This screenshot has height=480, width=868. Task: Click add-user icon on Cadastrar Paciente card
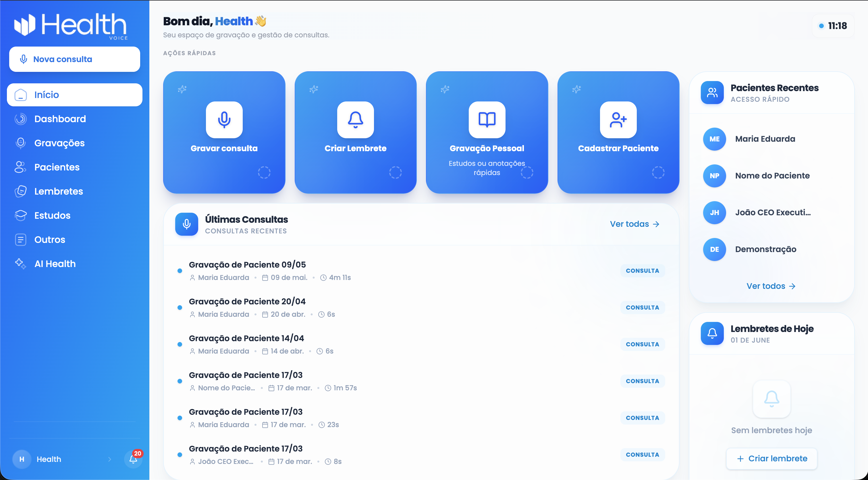click(618, 120)
